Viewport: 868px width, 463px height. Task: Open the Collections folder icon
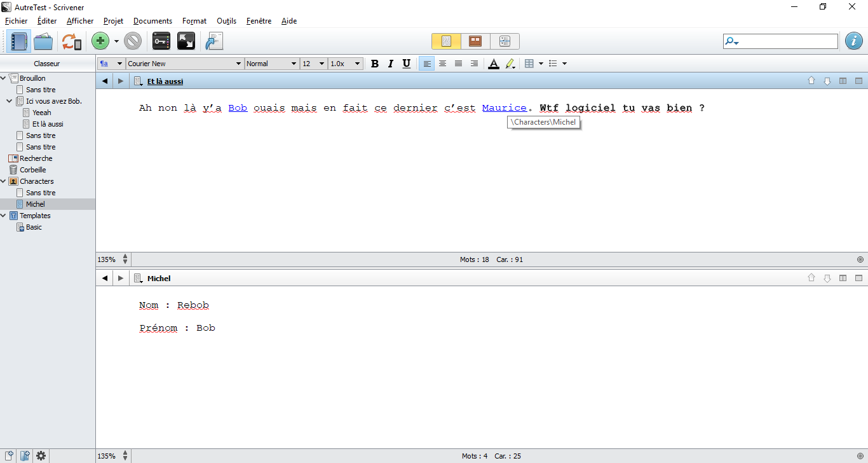coord(43,42)
